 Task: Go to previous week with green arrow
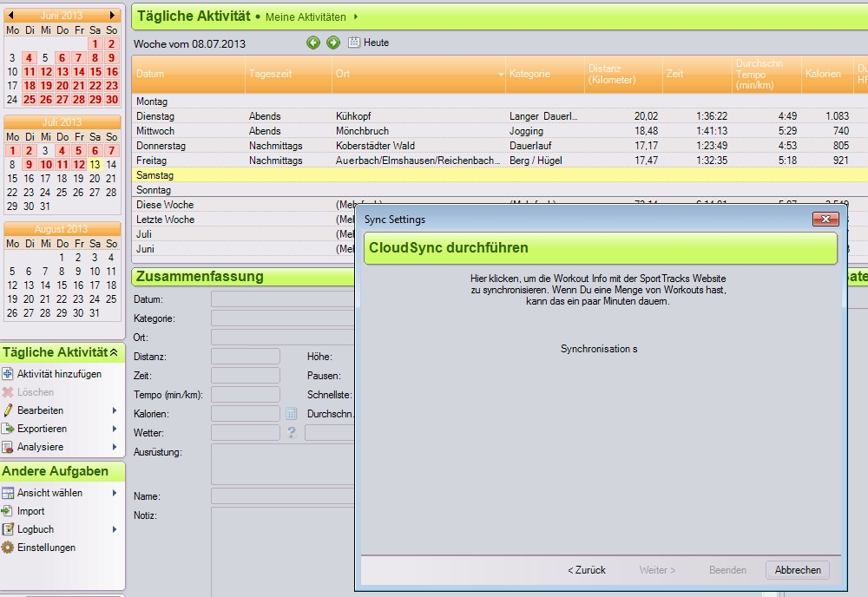click(x=313, y=43)
